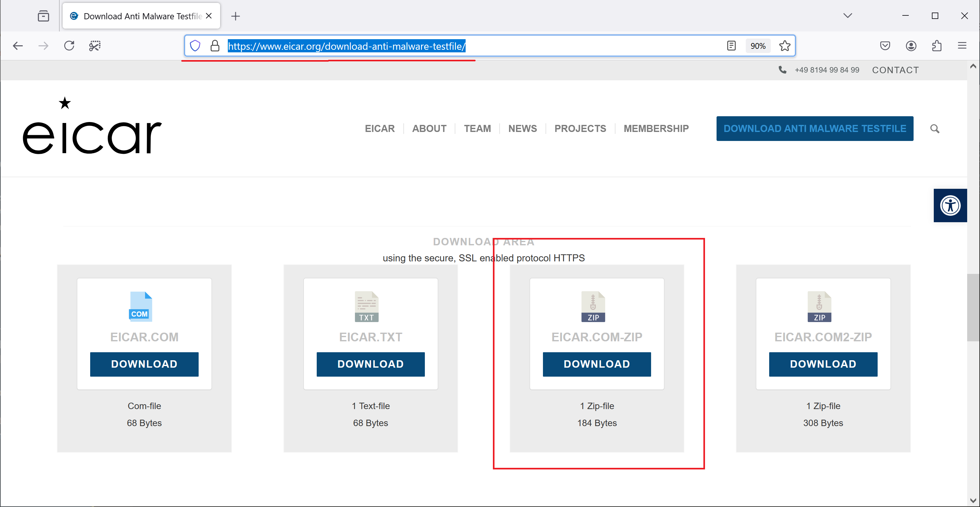Open the EICAR navigation menu item
Image resolution: width=980 pixels, height=507 pixels.
coord(380,129)
